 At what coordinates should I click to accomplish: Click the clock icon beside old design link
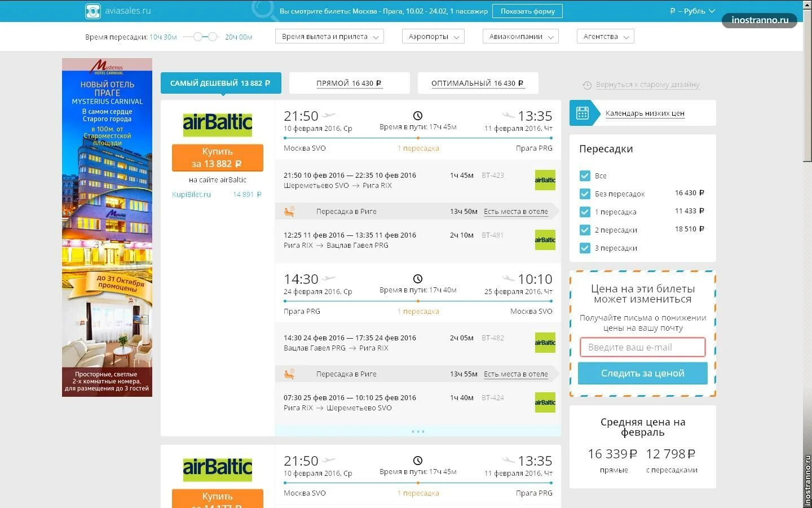[x=587, y=85]
